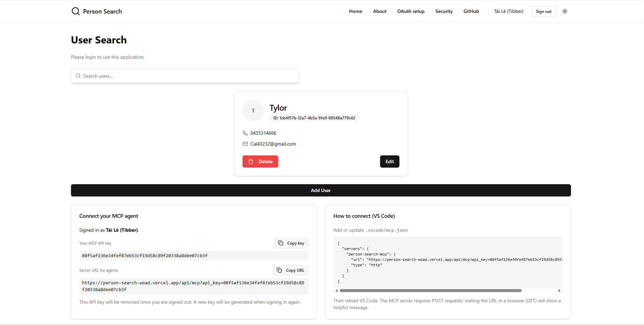Click the Sign out button

pyautogui.click(x=543, y=11)
